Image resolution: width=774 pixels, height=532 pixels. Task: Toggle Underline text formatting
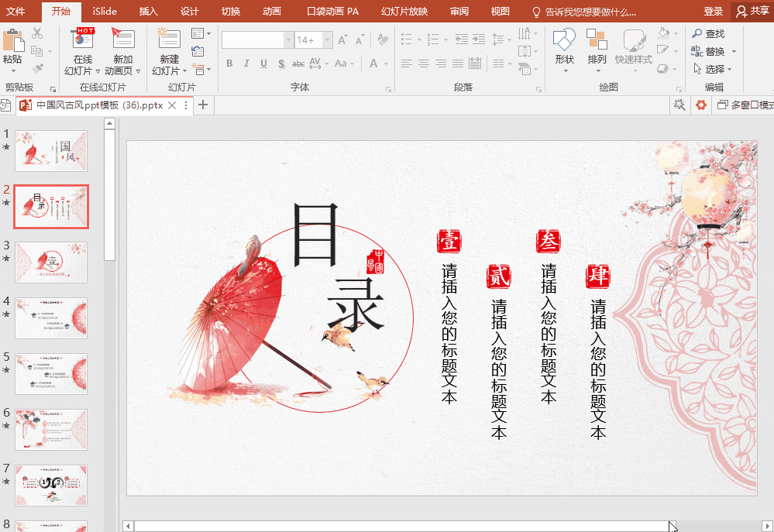tap(263, 63)
